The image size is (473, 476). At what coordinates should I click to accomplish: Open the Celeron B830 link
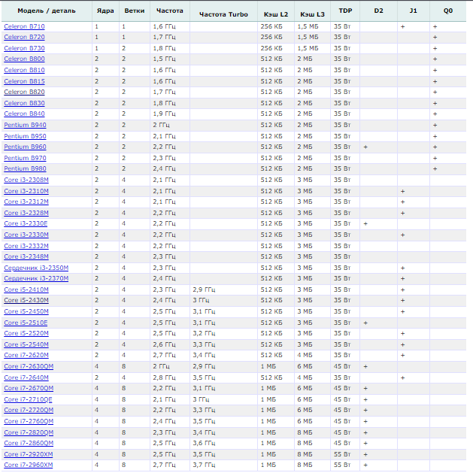[x=24, y=103]
